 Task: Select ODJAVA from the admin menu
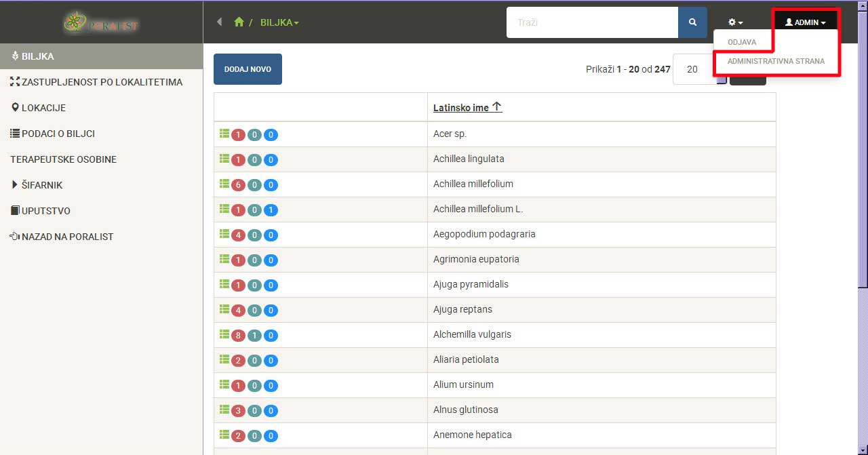(x=742, y=42)
